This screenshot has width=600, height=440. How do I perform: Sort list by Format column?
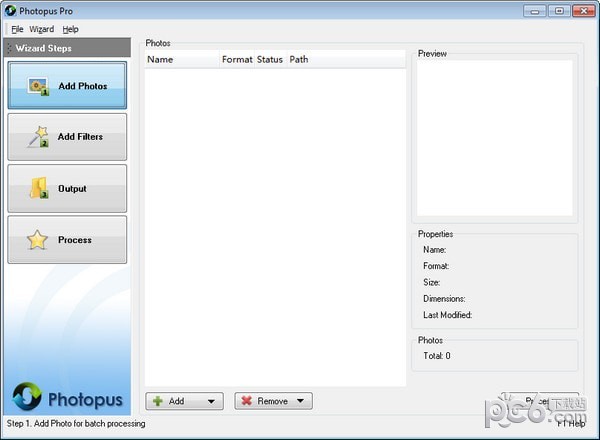click(237, 60)
